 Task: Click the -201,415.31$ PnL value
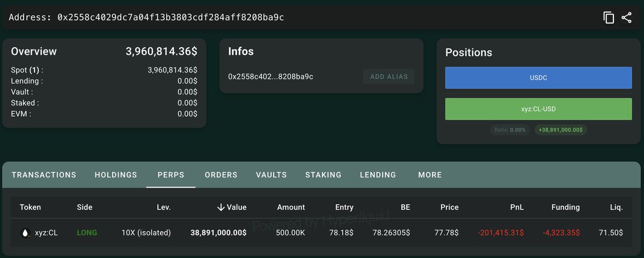501,233
